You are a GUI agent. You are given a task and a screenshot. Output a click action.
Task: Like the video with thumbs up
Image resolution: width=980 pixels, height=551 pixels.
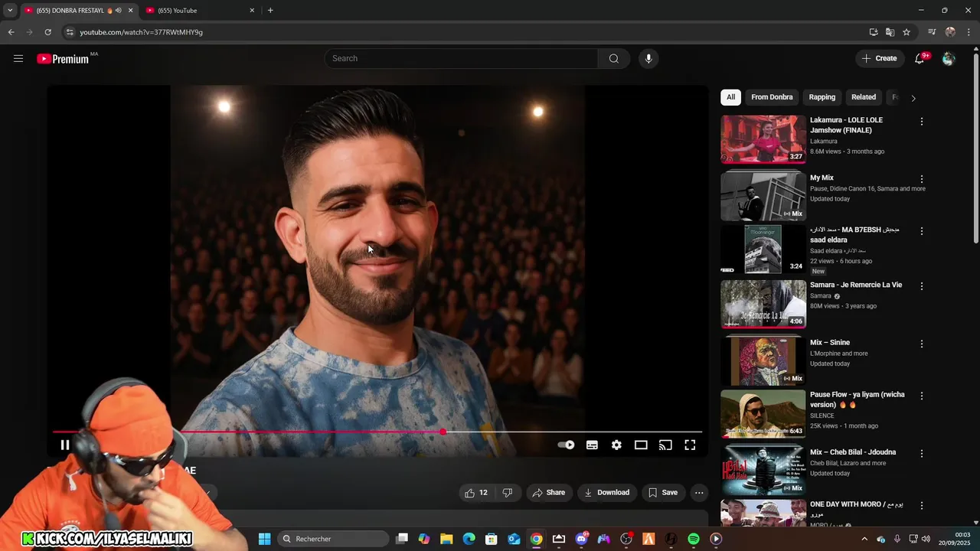click(475, 493)
